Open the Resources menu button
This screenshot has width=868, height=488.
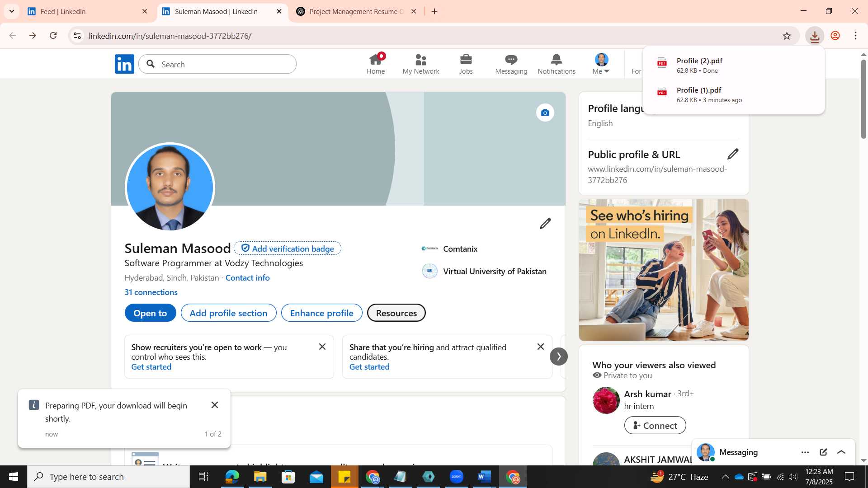pos(396,313)
